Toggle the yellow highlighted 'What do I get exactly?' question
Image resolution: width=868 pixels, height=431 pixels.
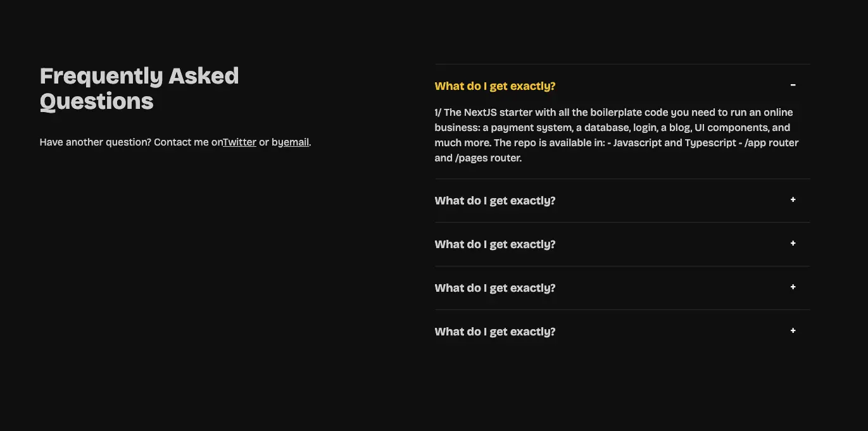622,86
